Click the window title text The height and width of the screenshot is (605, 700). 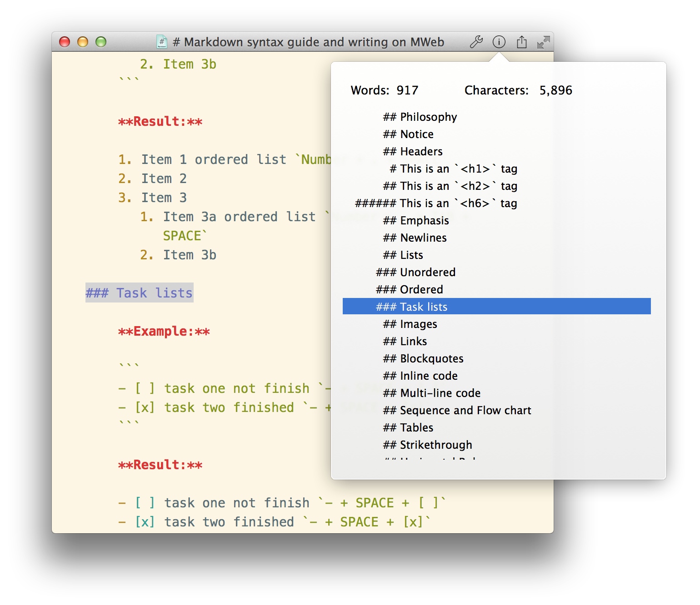click(309, 42)
